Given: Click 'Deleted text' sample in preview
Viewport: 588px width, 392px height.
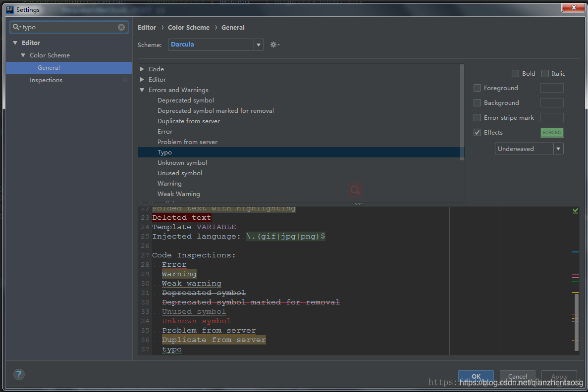Looking at the screenshot, I should click(181, 218).
